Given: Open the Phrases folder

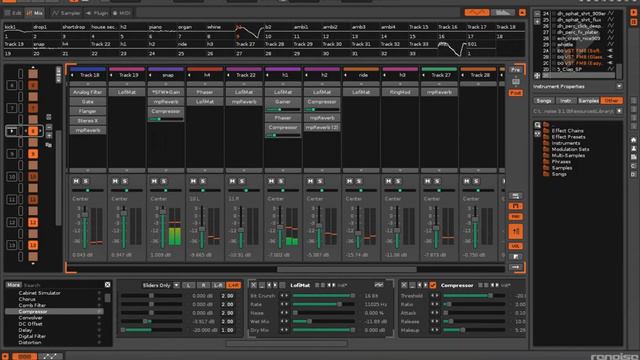Looking at the screenshot, I should point(561,162).
